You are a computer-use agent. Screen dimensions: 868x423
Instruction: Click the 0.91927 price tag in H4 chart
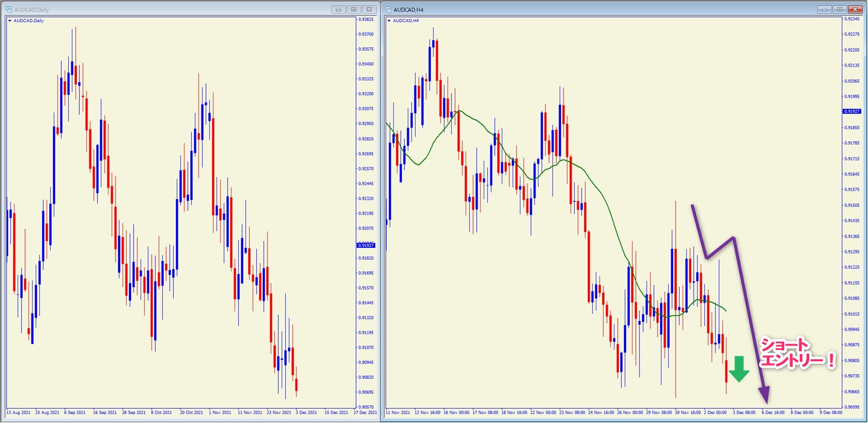click(852, 111)
